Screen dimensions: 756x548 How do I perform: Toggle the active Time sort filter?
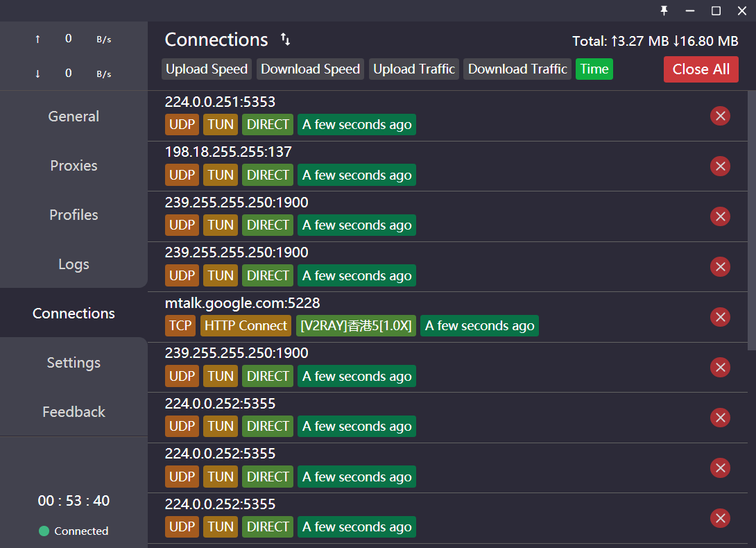pos(594,69)
